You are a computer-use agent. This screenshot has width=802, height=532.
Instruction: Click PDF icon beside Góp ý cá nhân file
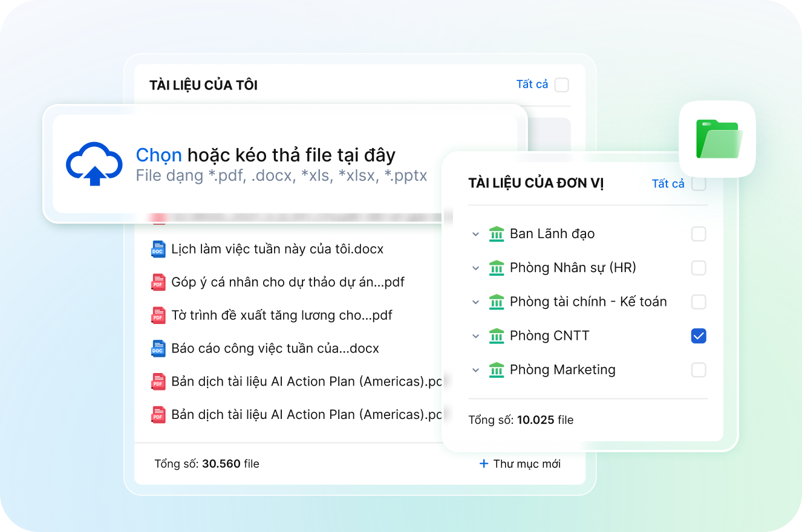158,282
